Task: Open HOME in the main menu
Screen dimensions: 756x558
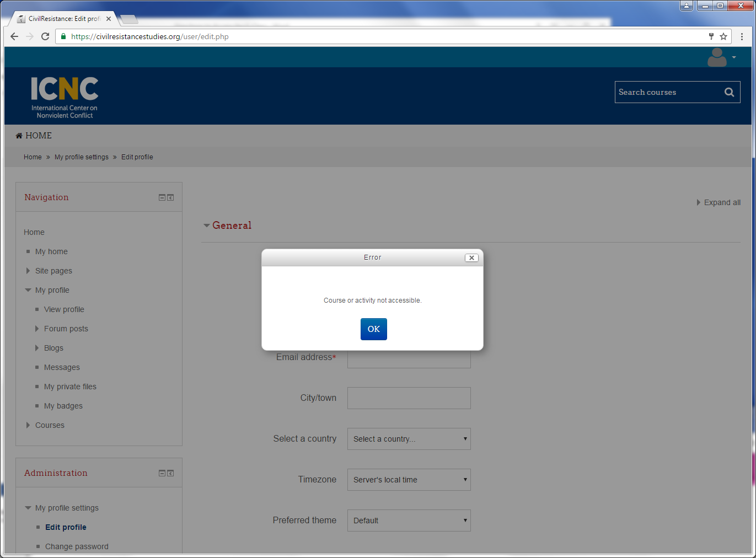Action: pos(38,136)
